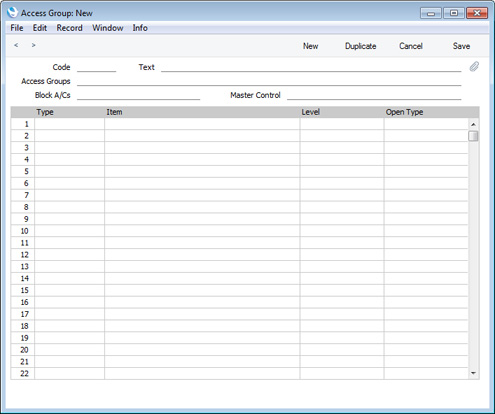The image size is (495, 414).
Task: Open the Record menu
Action: click(x=69, y=28)
